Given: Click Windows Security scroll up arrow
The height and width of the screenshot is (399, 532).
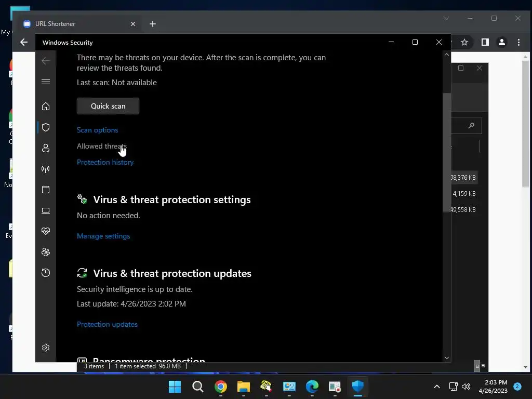Looking at the screenshot, I should coord(446,55).
